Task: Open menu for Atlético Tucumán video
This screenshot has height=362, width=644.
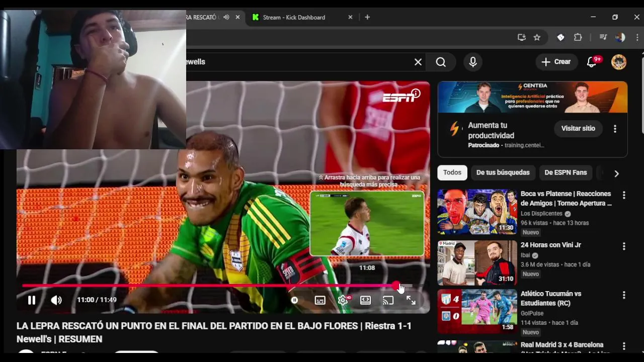Action: point(624,295)
